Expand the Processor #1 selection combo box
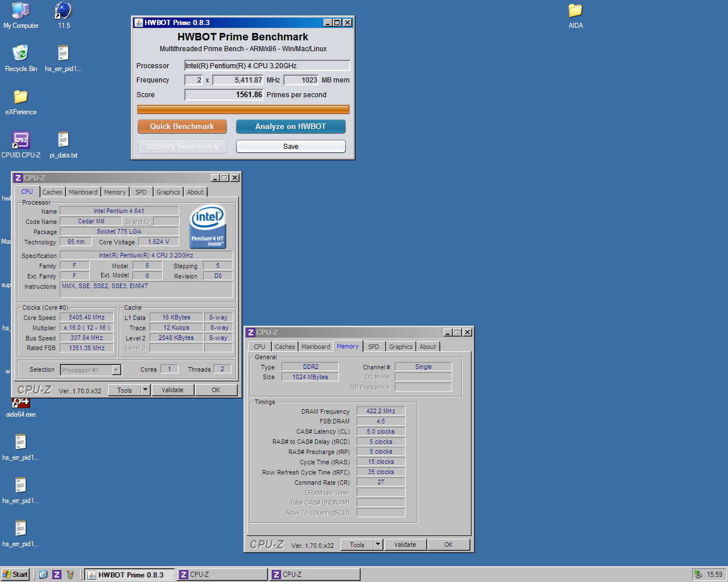The width and height of the screenshot is (728, 582). tap(117, 370)
